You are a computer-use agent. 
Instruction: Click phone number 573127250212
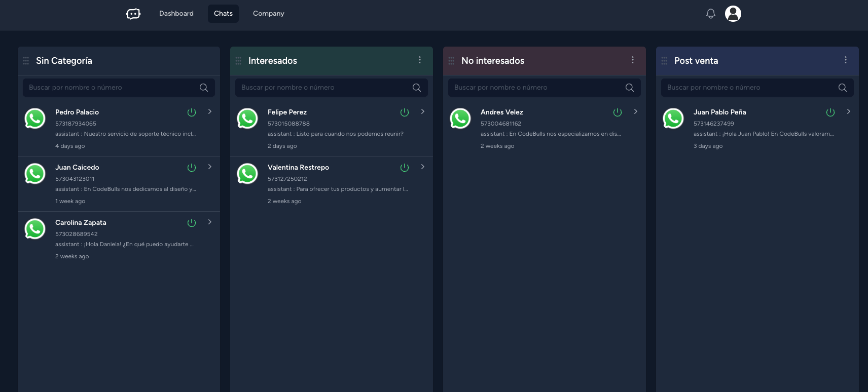tap(287, 179)
